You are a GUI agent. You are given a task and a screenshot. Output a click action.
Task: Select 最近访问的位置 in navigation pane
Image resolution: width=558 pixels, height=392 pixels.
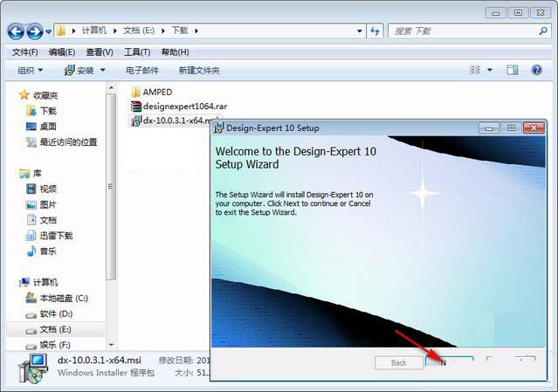tap(68, 142)
